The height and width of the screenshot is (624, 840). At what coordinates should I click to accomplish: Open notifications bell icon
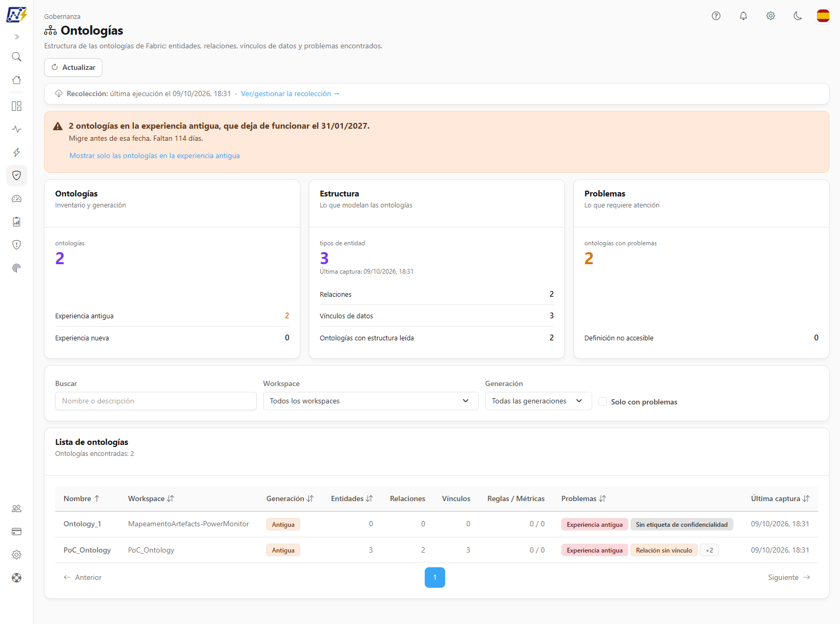pos(743,16)
